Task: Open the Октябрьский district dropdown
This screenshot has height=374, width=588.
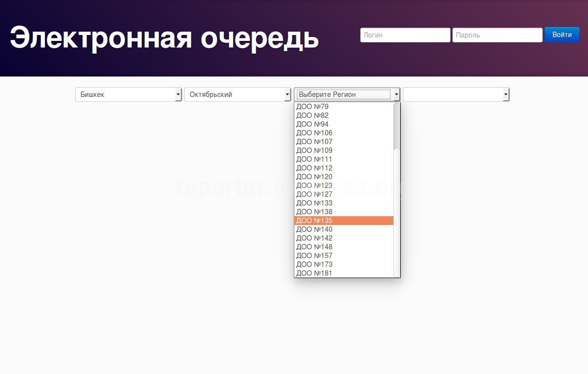Action: [x=237, y=94]
